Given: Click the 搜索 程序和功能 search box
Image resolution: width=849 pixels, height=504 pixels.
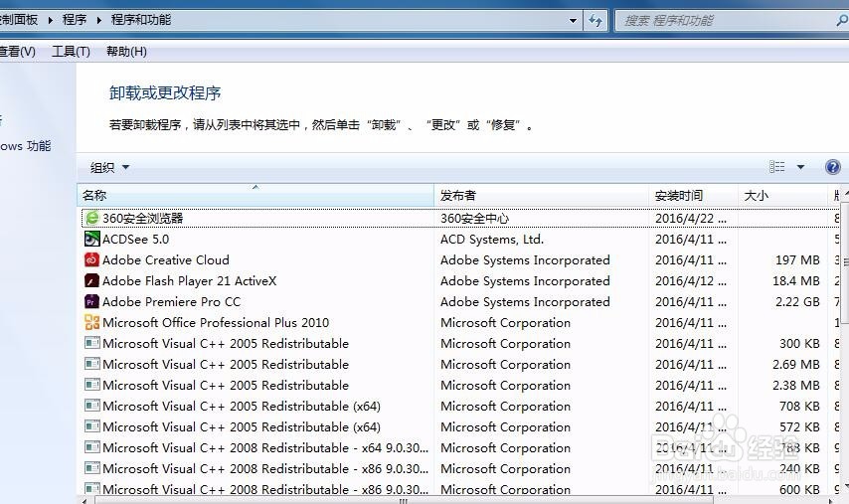Looking at the screenshot, I should pyautogui.click(x=731, y=20).
